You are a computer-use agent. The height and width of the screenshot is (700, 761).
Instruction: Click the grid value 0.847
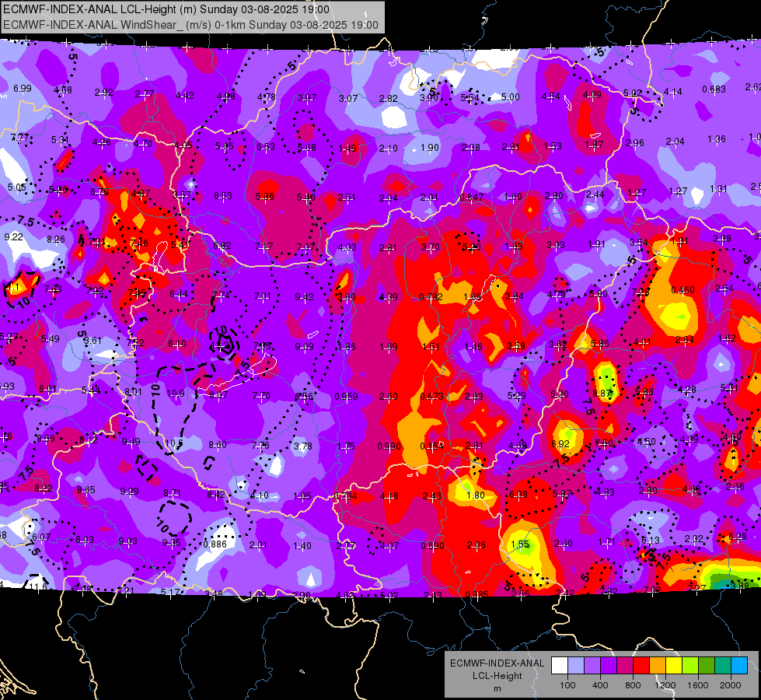tap(471, 198)
